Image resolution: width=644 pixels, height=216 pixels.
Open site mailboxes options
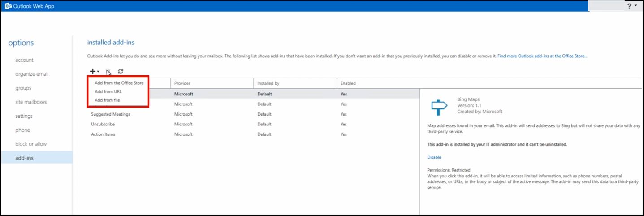tap(31, 102)
